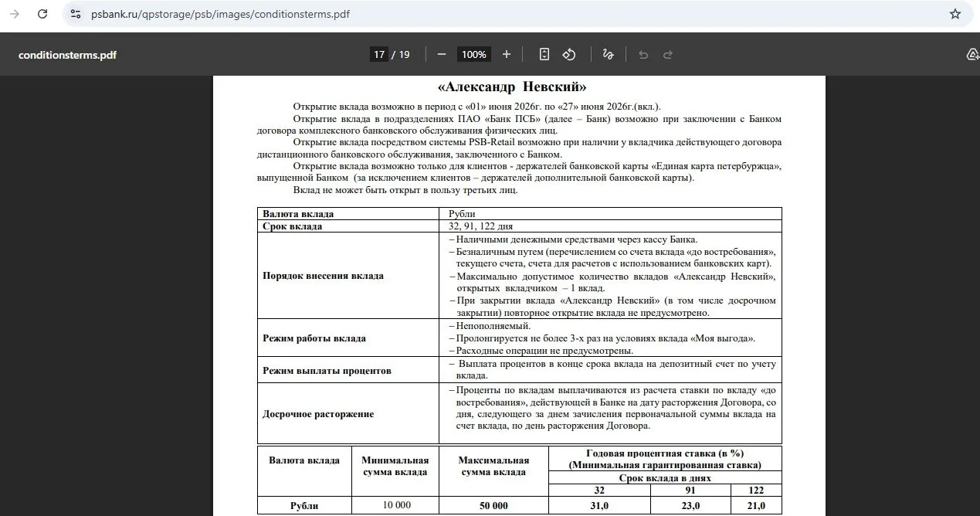980x516 pixels.
Task: Select 'Режим выплаты процентов' row label
Action: (x=327, y=371)
